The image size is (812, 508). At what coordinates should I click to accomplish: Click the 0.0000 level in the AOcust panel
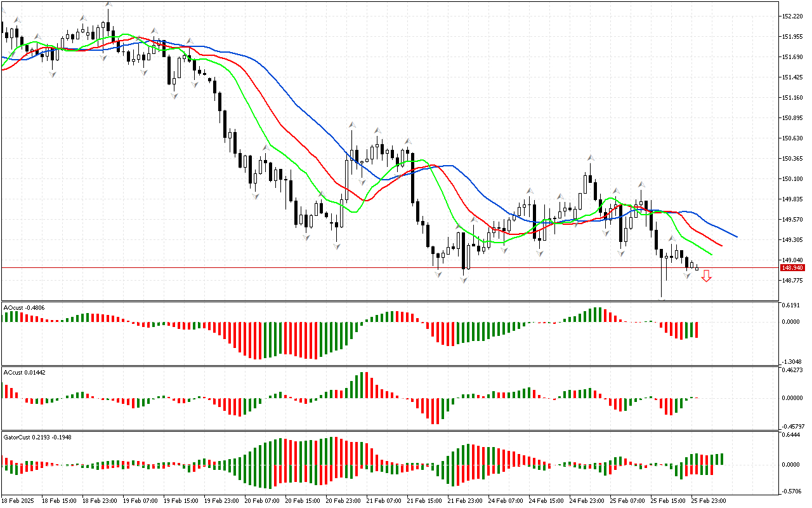pos(791,321)
